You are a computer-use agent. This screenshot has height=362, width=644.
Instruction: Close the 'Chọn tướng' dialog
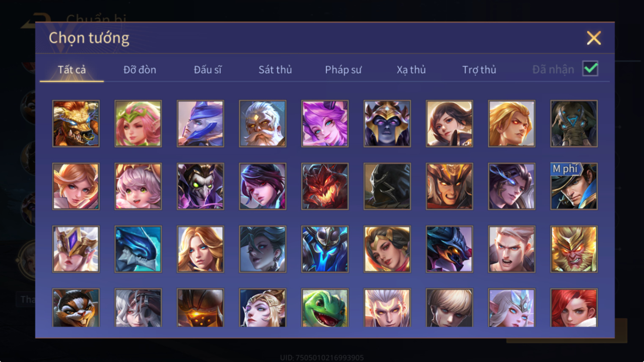coord(594,38)
